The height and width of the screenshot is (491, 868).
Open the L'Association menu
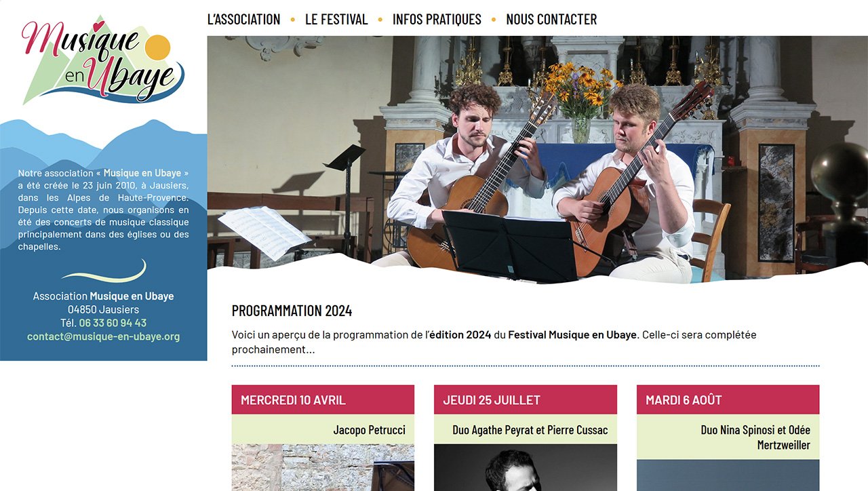point(243,20)
